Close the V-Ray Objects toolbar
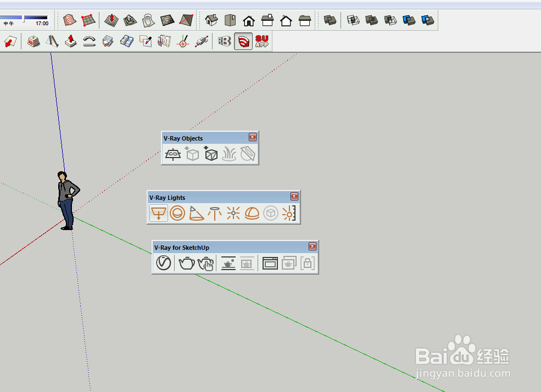 pyautogui.click(x=253, y=137)
